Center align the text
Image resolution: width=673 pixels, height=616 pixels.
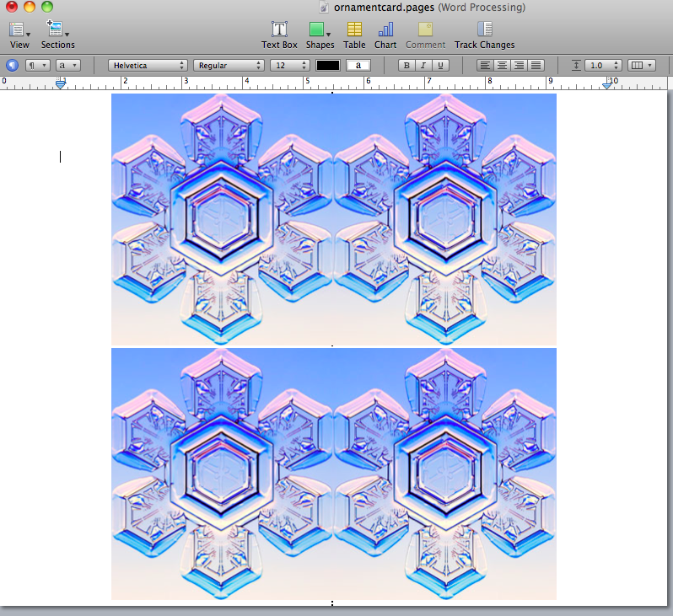pos(502,65)
